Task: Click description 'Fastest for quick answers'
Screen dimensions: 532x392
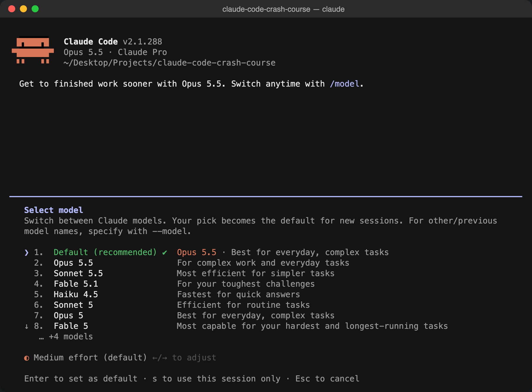Action: (x=238, y=294)
